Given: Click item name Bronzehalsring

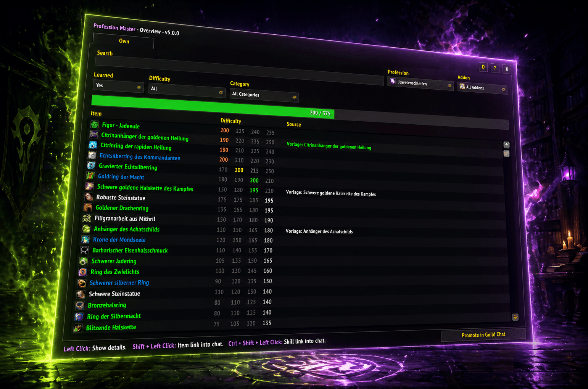Looking at the screenshot, I should click(x=107, y=305).
